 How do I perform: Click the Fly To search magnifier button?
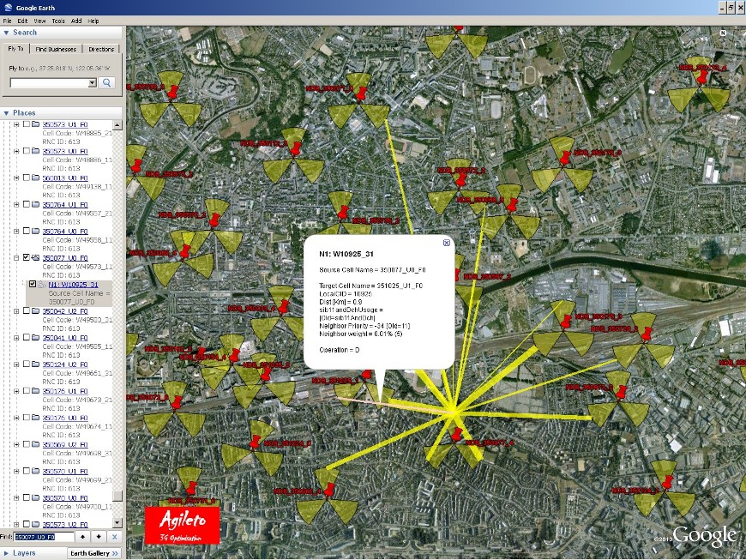point(107,83)
